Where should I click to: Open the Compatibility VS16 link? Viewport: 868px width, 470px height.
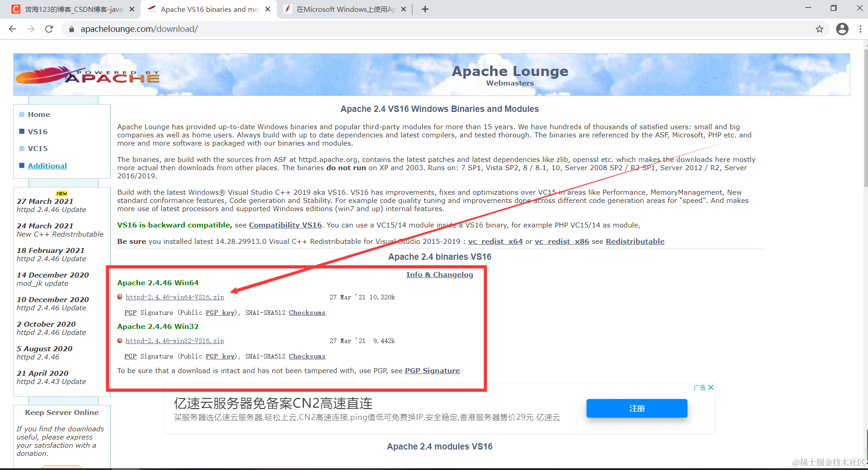[285, 225]
